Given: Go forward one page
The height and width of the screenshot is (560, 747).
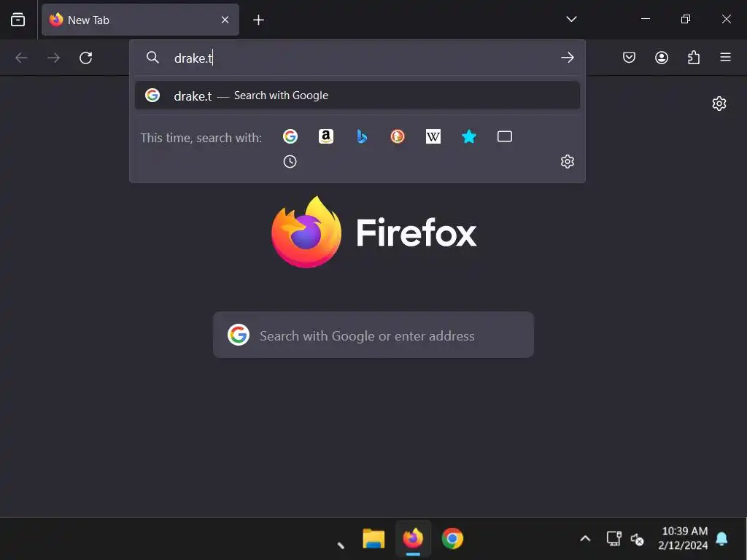Looking at the screenshot, I should (54, 58).
